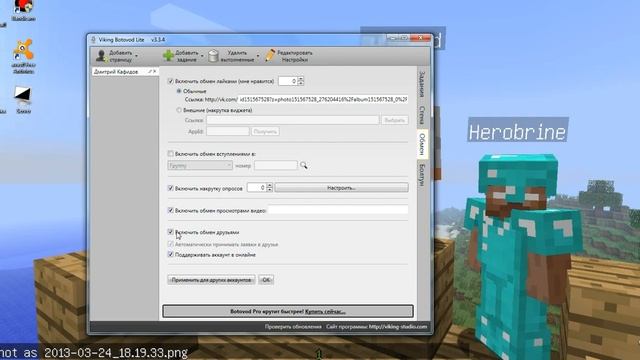This screenshot has height=360, width=640.
Task: Click the green plus Add task icon
Action: click(x=168, y=55)
